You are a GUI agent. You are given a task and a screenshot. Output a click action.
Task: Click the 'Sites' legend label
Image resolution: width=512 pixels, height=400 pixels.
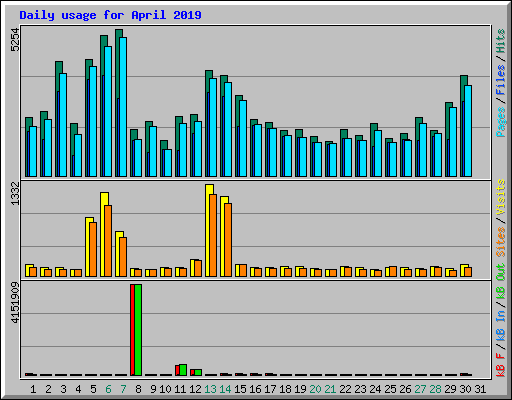(x=500, y=242)
